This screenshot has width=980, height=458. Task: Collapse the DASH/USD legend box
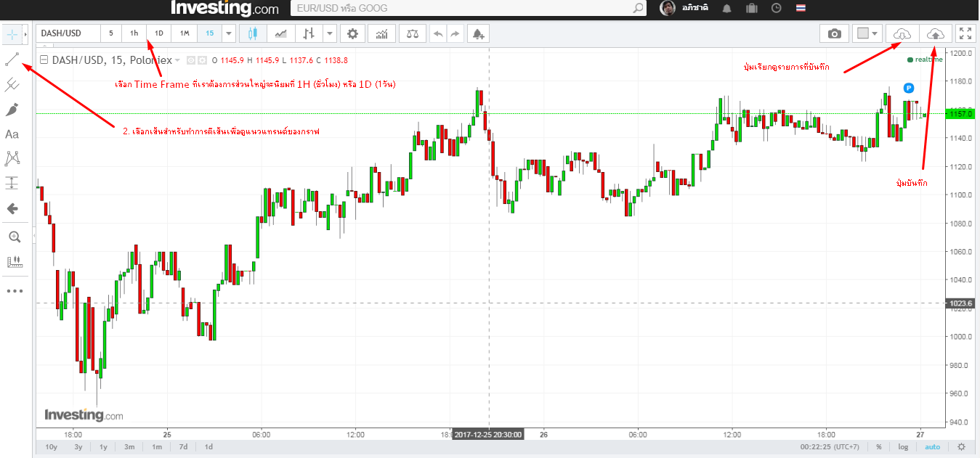[x=44, y=60]
